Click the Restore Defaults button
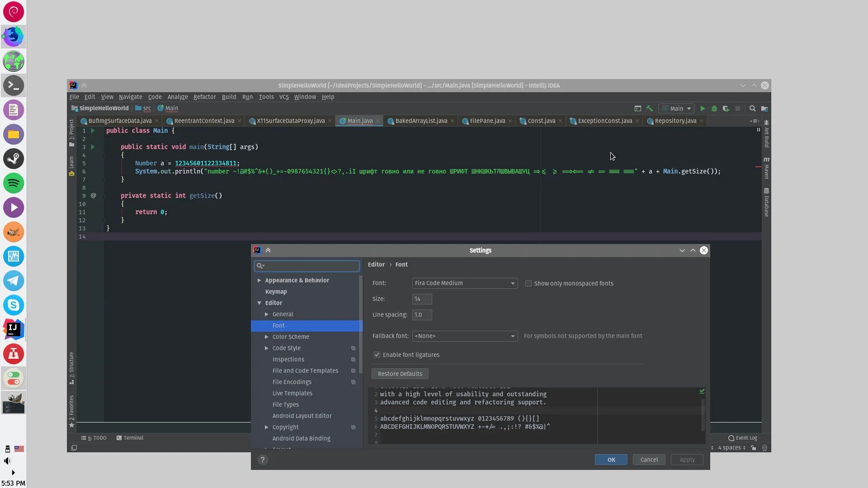Viewport: 868px width, 488px height. click(400, 374)
